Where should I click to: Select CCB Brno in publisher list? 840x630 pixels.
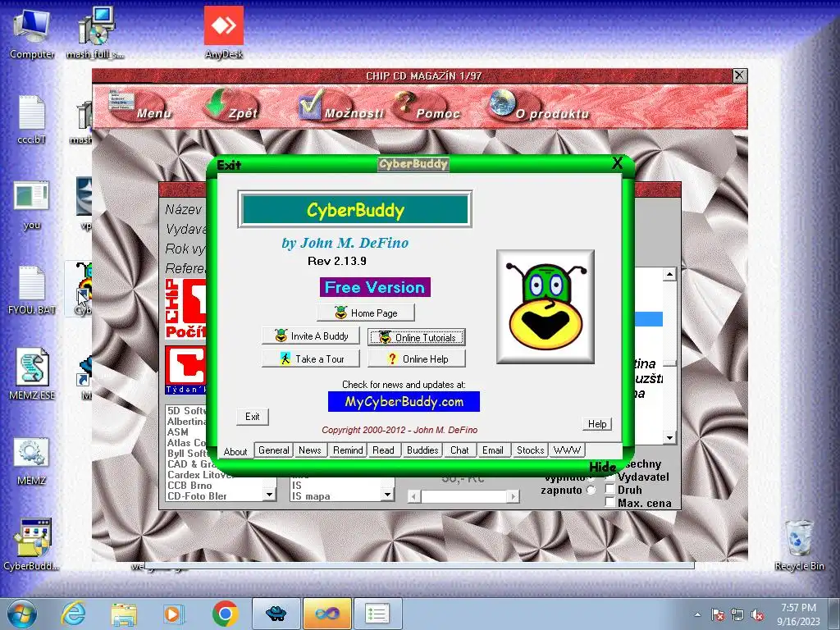pos(189,486)
